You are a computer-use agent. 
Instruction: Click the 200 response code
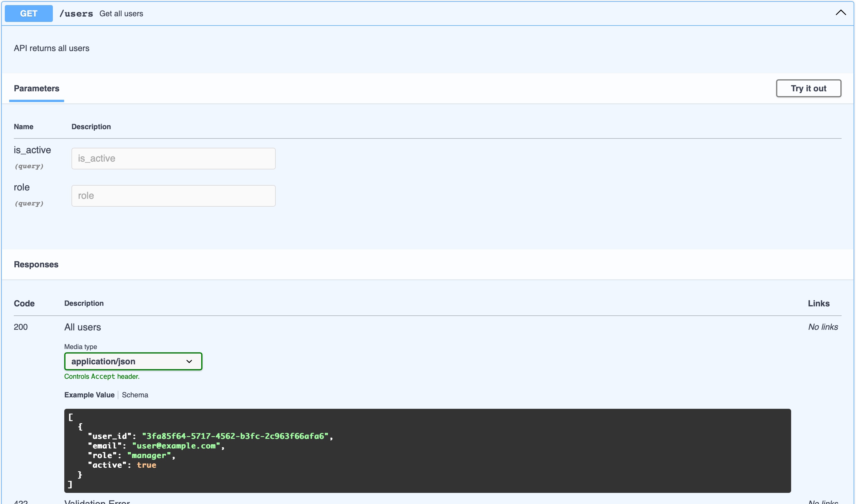[21, 327]
